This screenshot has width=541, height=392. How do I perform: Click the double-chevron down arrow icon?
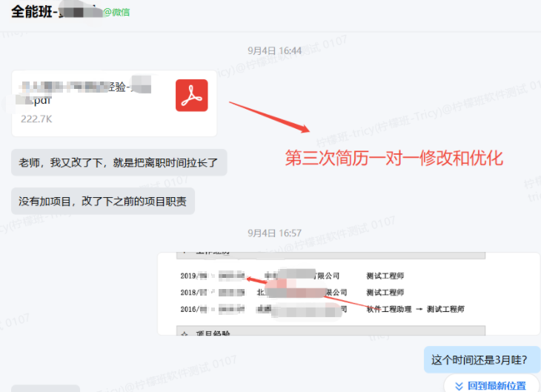click(x=459, y=385)
